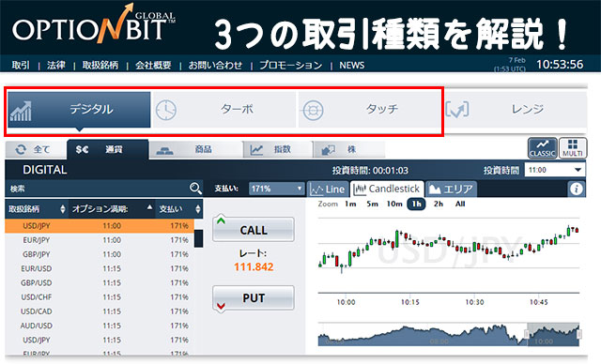Select the レンジ trading type tab
The image size is (601, 364).
point(516,110)
